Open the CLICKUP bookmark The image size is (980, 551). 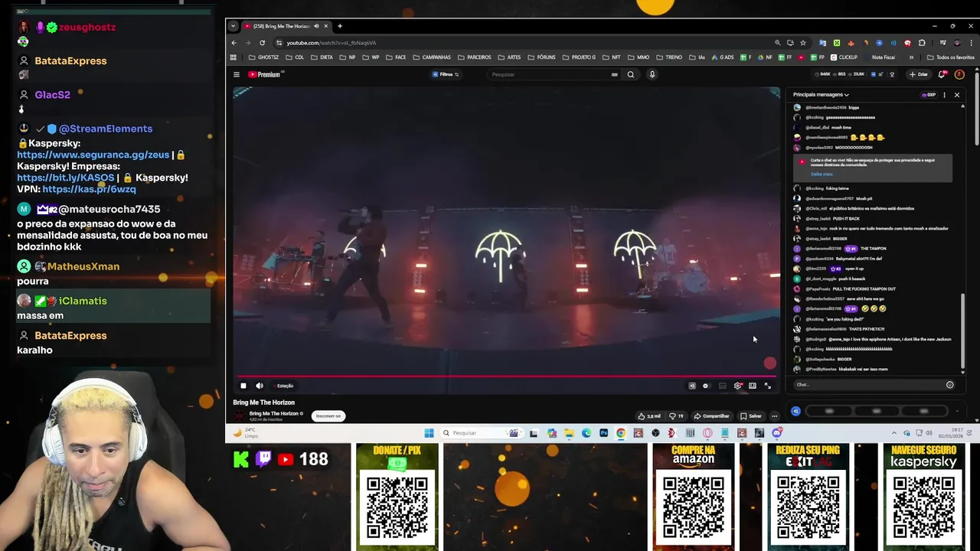tap(844, 57)
